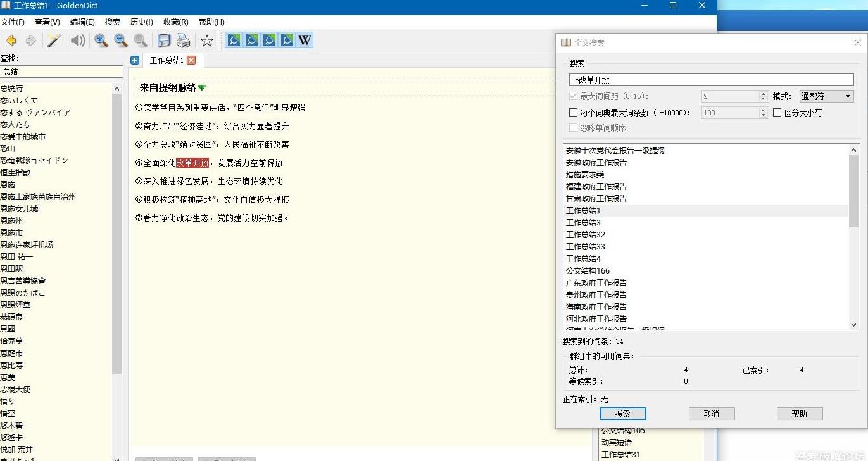The width and height of the screenshot is (868, 461).
Task: Collapse the 来自提纲脉络 article with green triangle
Action: pos(202,88)
